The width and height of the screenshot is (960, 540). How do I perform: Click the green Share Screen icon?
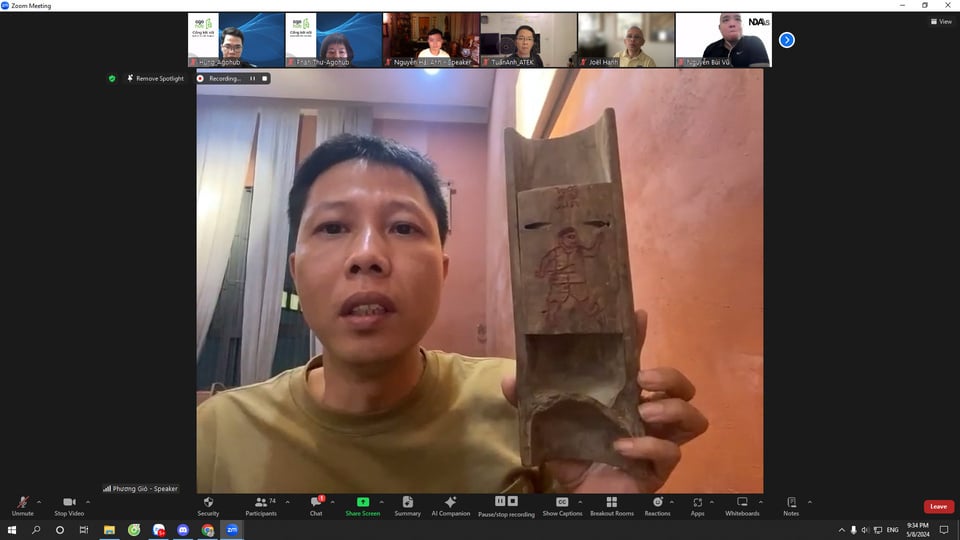point(362,502)
